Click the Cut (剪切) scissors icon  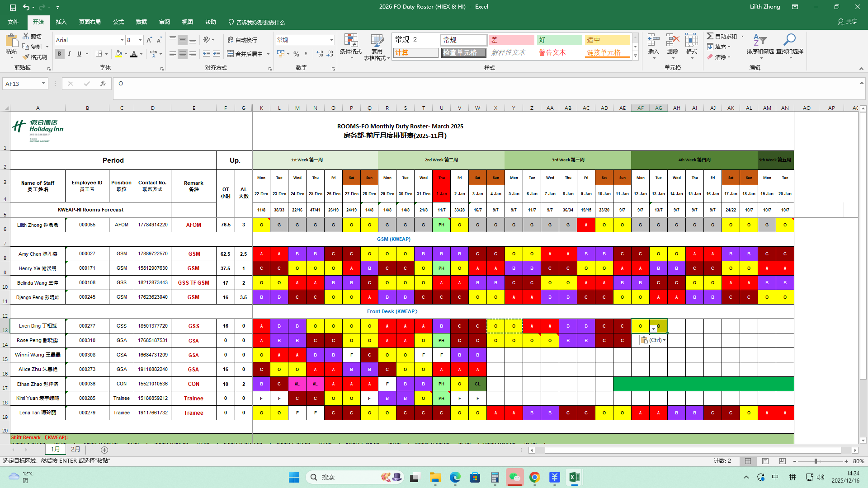click(26, 36)
